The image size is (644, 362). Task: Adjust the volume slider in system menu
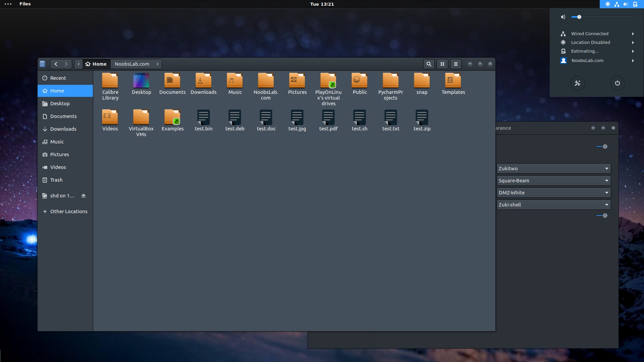click(579, 17)
